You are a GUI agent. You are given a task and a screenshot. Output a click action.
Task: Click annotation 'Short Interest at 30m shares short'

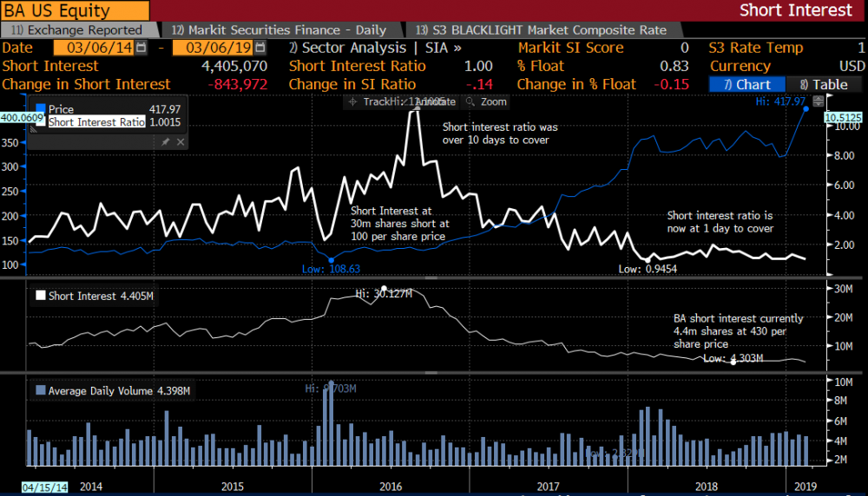(x=399, y=224)
